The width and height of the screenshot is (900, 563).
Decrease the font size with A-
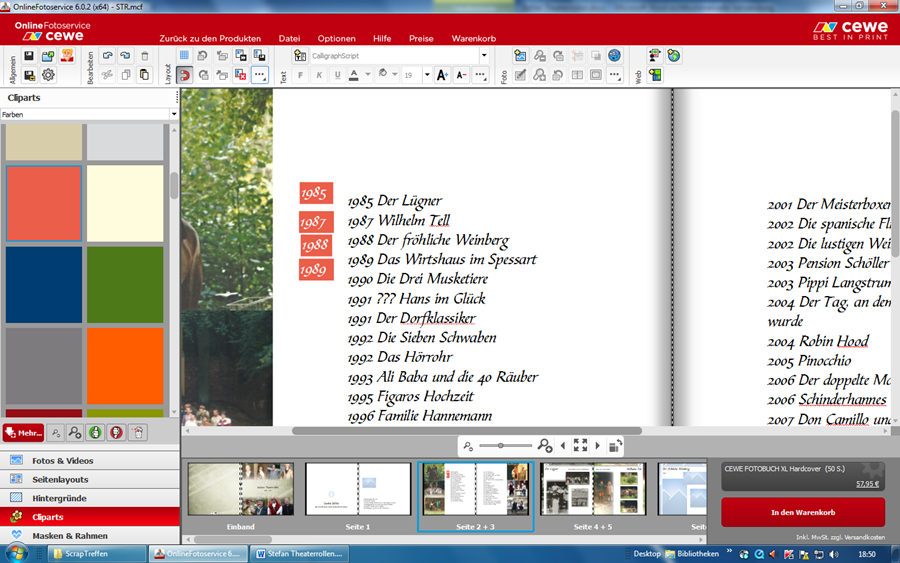[x=461, y=75]
